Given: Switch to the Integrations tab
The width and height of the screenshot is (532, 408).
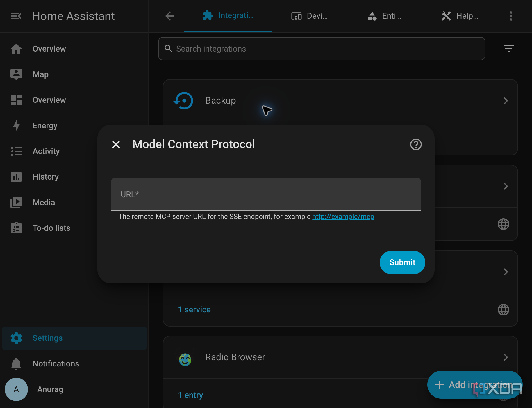Looking at the screenshot, I should coord(228,16).
